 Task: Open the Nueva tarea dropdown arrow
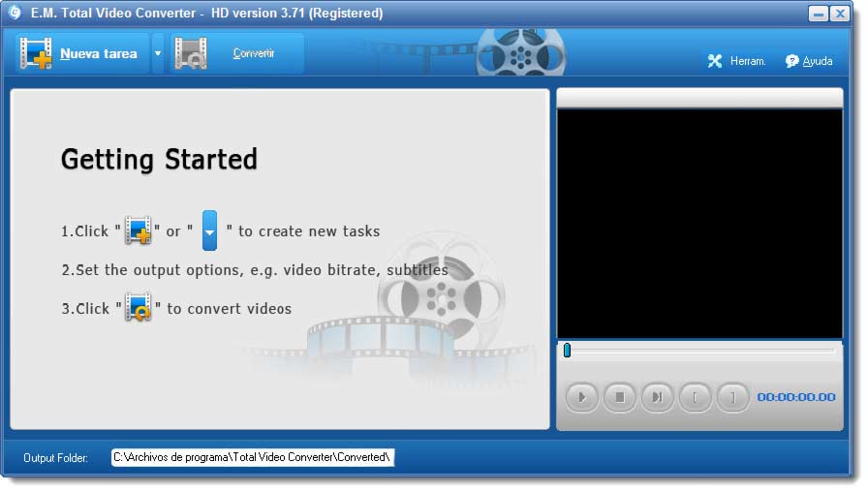click(x=158, y=53)
